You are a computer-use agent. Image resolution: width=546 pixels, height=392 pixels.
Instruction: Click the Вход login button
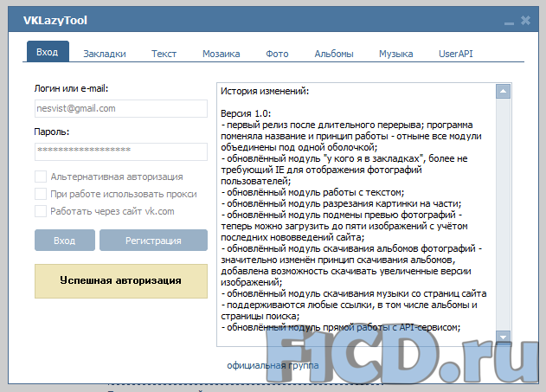[x=65, y=241]
